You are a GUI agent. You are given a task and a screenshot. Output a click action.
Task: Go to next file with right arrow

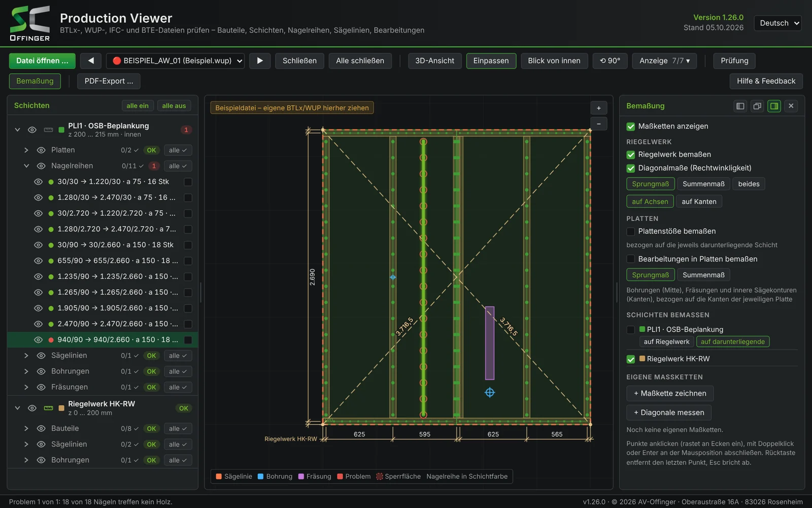pyautogui.click(x=260, y=60)
